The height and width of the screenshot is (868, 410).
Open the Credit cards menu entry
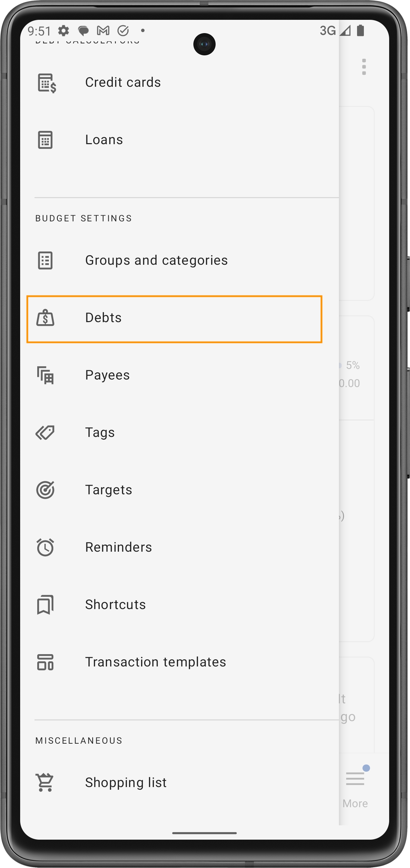point(123,83)
